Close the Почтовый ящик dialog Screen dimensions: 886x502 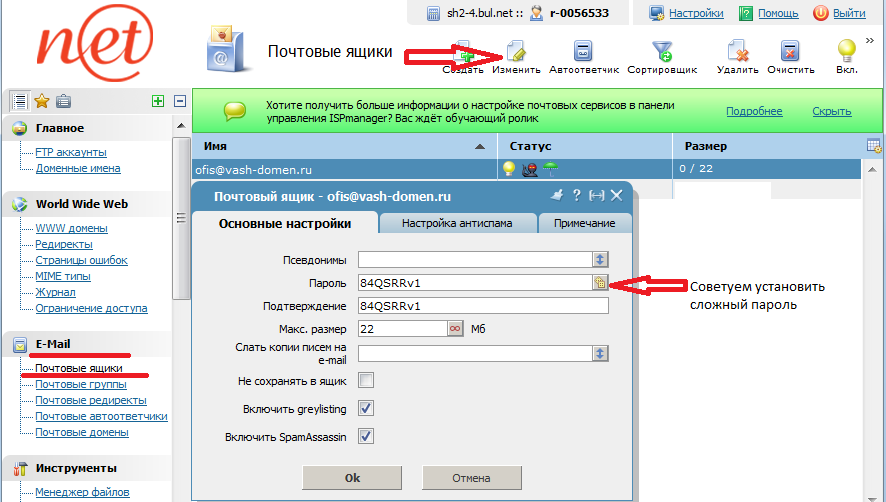[616, 196]
